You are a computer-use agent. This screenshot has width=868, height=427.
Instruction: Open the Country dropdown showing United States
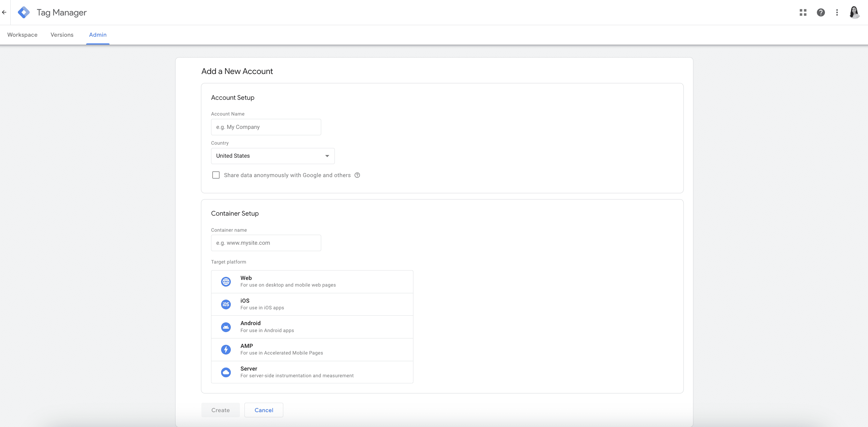(273, 156)
